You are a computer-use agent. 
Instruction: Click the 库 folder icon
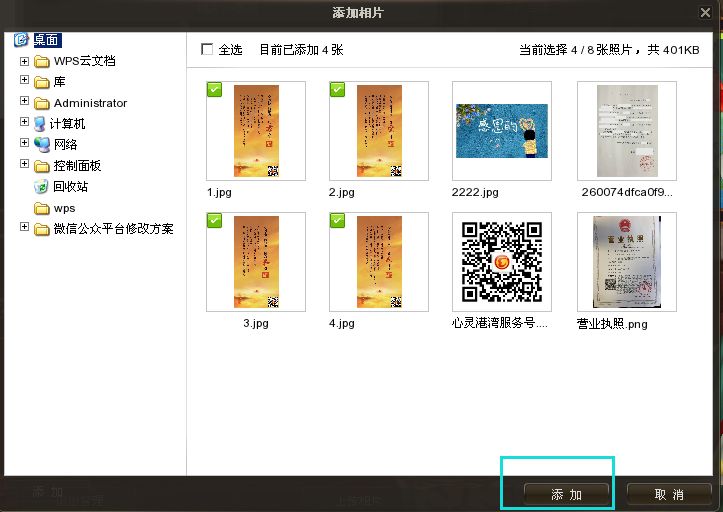42,83
